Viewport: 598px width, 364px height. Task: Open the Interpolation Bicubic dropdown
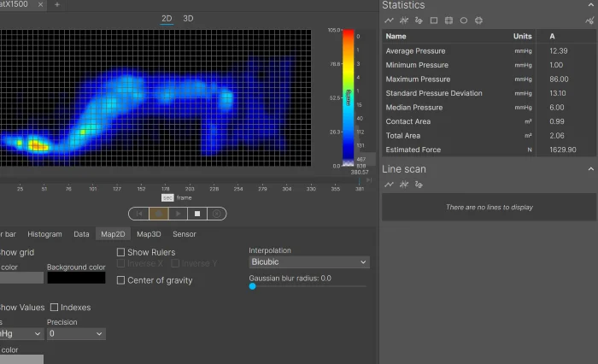(x=308, y=262)
